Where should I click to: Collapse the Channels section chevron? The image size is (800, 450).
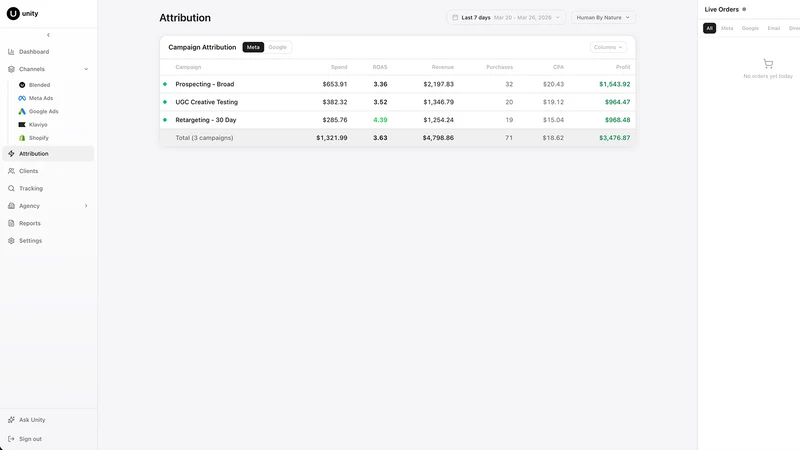tap(86, 69)
